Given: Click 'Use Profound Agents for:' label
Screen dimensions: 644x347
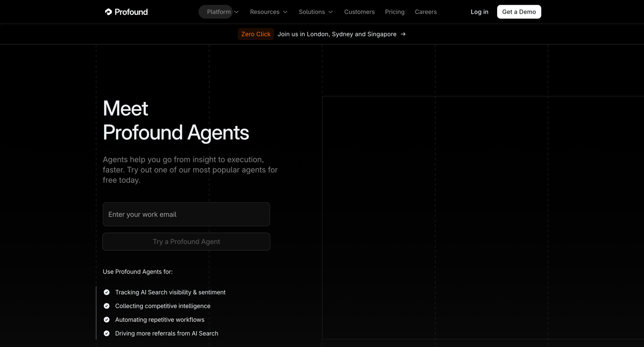Looking at the screenshot, I should pos(138,272).
